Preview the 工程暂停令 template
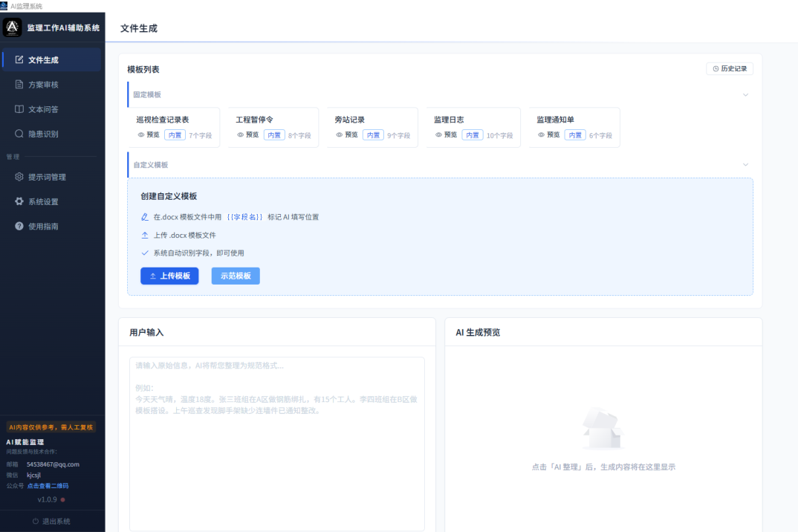 pos(248,135)
